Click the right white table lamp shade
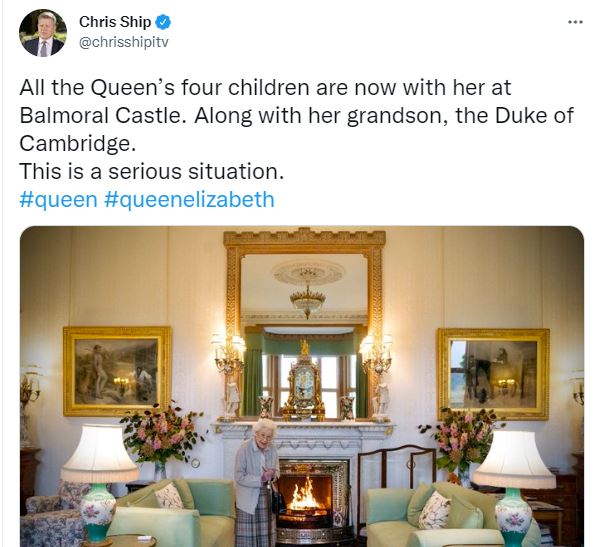This screenshot has width=595, height=547. (515, 460)
